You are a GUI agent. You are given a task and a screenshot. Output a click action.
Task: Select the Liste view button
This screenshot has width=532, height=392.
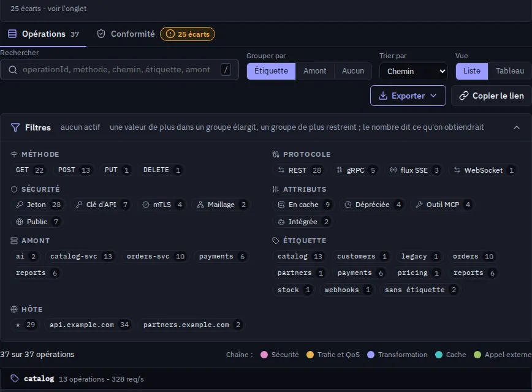pyautogui.click(x=472, y=71)
